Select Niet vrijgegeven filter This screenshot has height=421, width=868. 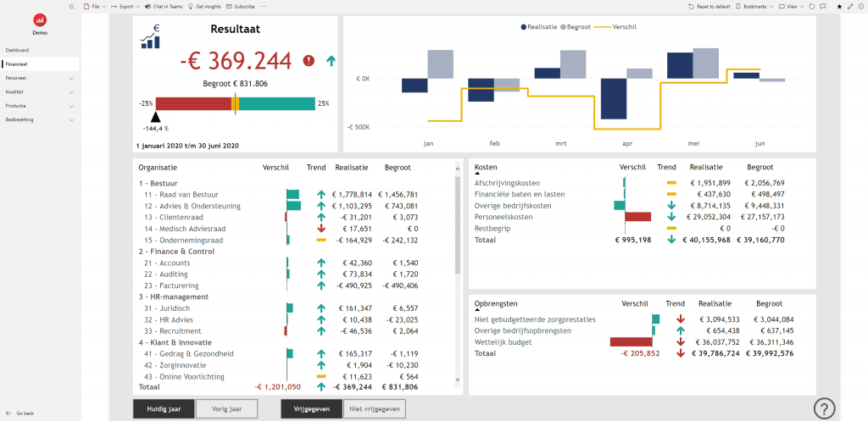coord(374,409)
